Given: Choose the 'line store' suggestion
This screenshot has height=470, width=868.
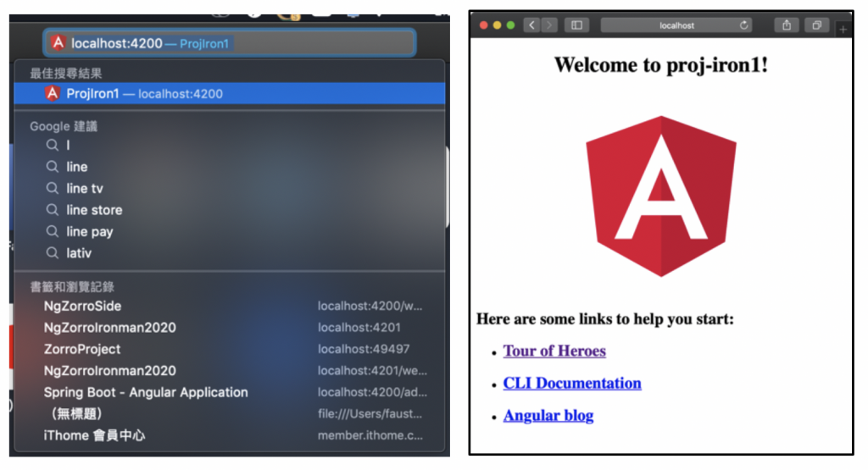Looking at the screenshot, I should pyautogui.click(x=229, y=209).
